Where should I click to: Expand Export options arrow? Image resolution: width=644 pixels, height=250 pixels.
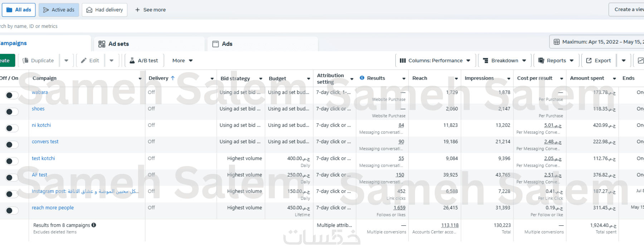[x=624, y=60]
